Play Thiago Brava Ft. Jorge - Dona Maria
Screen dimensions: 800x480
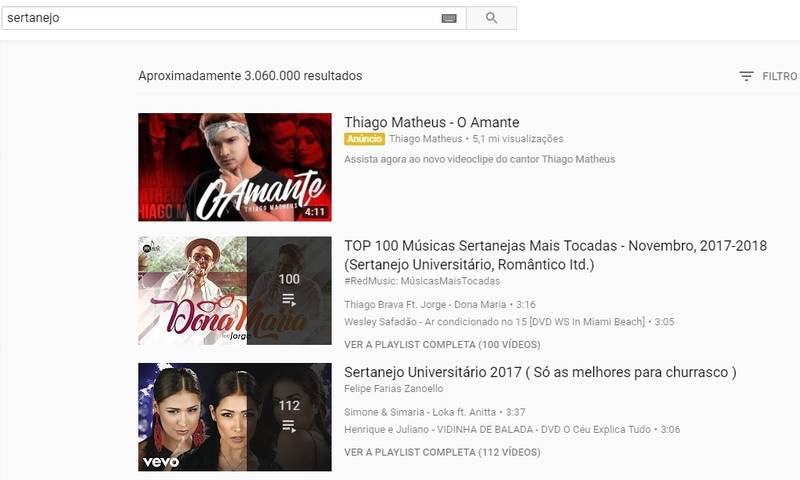pyautogui.click(x=440, y=305)
